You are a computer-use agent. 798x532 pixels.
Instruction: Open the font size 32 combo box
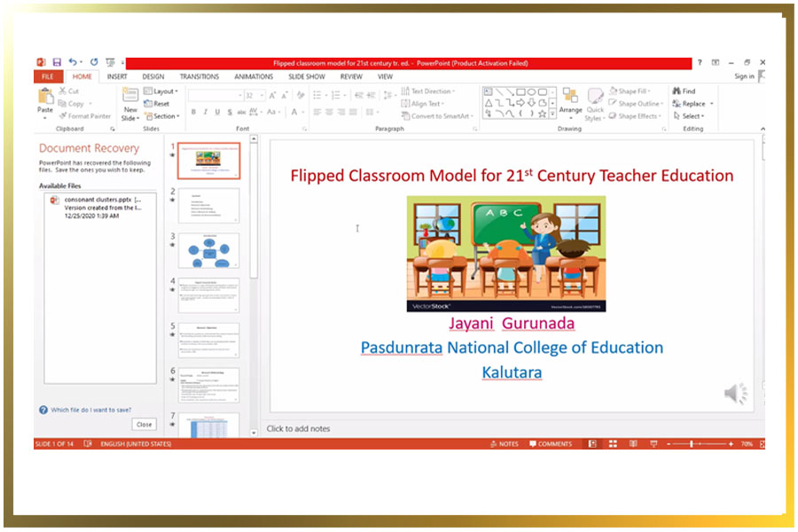pyautogui.click(x=254, y=95)
